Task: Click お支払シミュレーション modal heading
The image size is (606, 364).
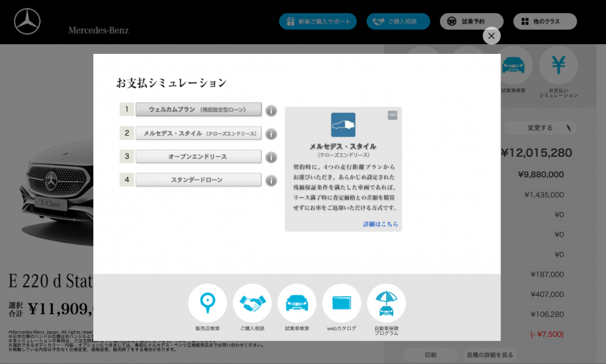Action: (171, 83)
